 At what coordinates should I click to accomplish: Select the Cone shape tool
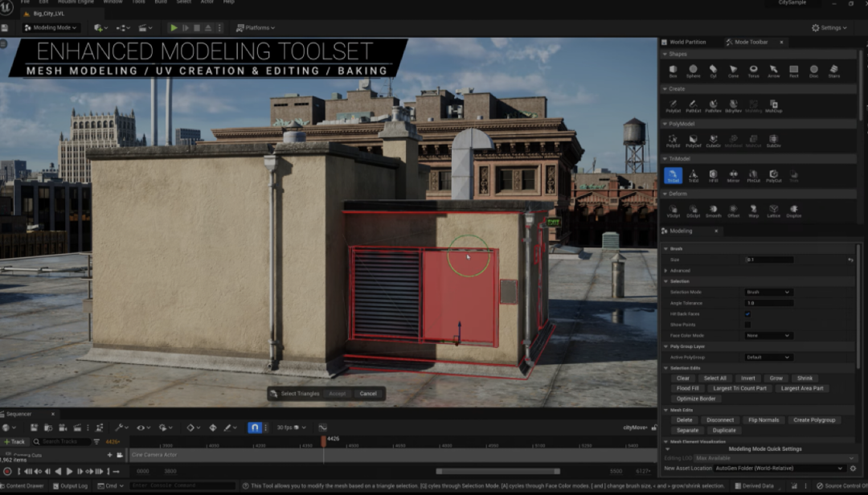click(x=733, y=72)
